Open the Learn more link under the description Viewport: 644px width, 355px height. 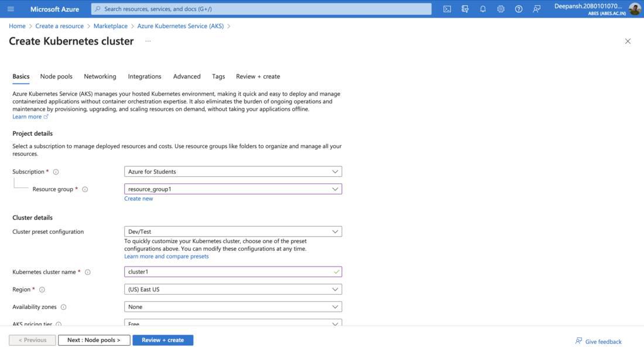27,117
